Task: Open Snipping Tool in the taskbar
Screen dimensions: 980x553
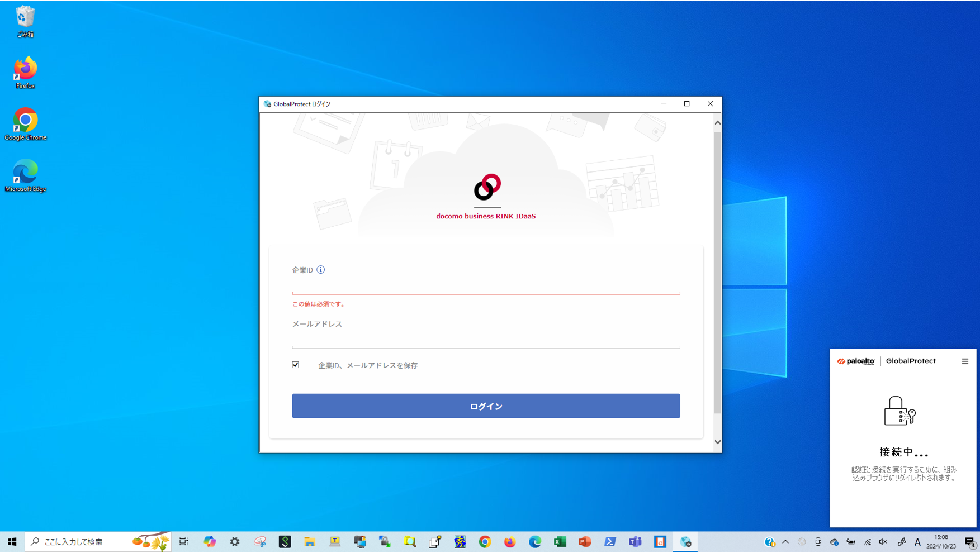Action: pyautogui.click(x=260, y=542)
